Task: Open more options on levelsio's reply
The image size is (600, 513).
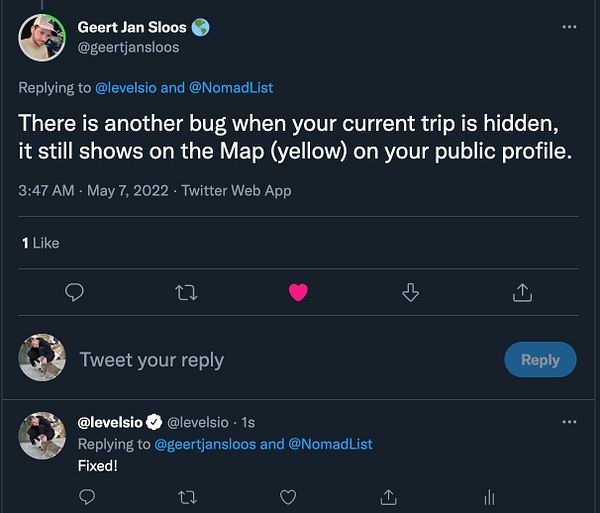Action: tap(569, 422)
